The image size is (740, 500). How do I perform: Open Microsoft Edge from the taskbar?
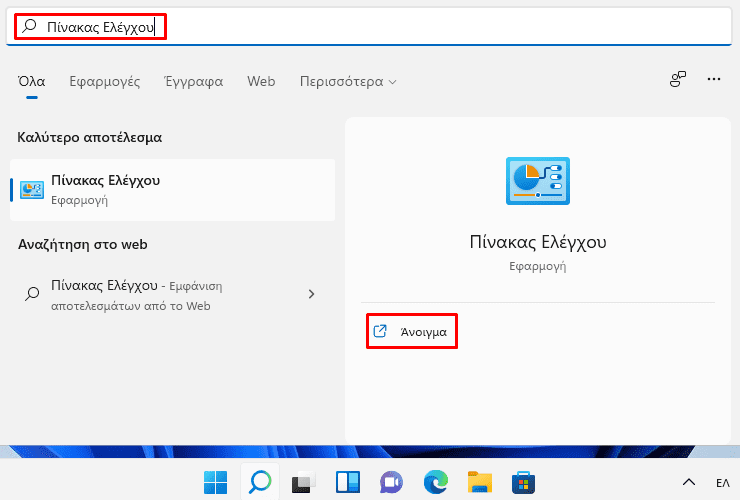click(x=436, y=483)
